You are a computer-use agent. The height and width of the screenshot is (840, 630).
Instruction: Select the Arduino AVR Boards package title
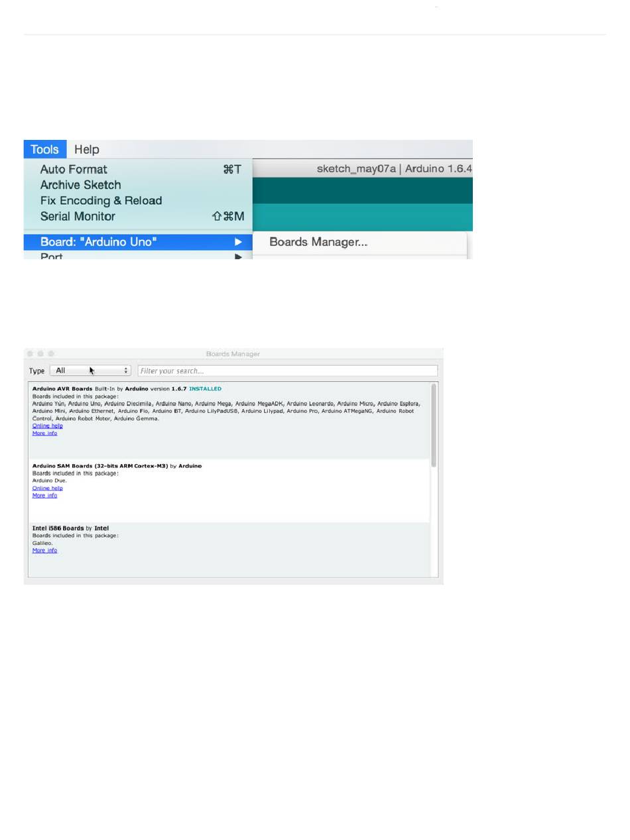(62, 389)
